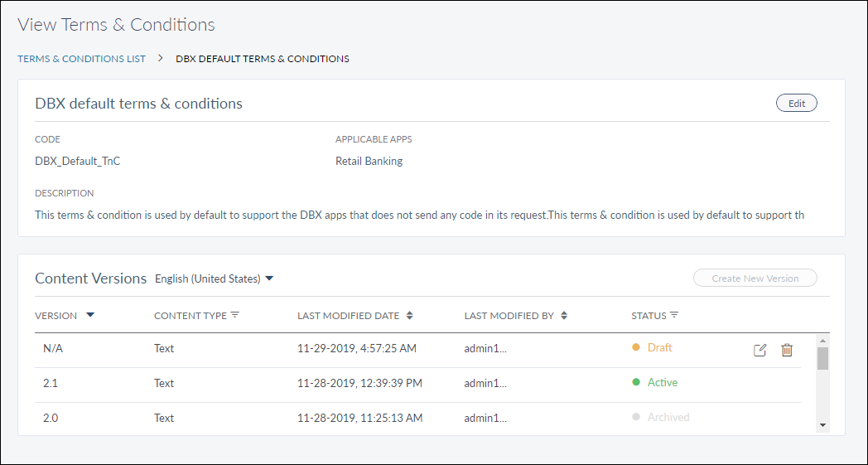Click breadcrumb separator chevron

(x=161, y=59)
